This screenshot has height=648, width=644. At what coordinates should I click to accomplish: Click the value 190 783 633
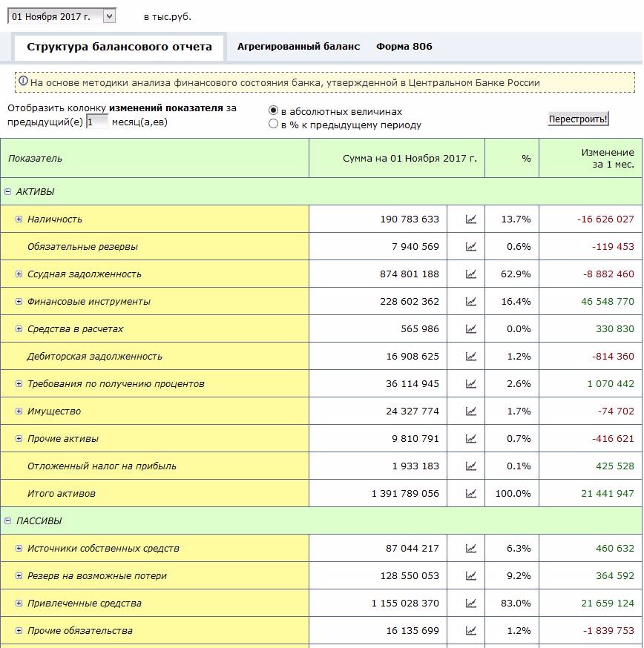click(x=410, y=219)
